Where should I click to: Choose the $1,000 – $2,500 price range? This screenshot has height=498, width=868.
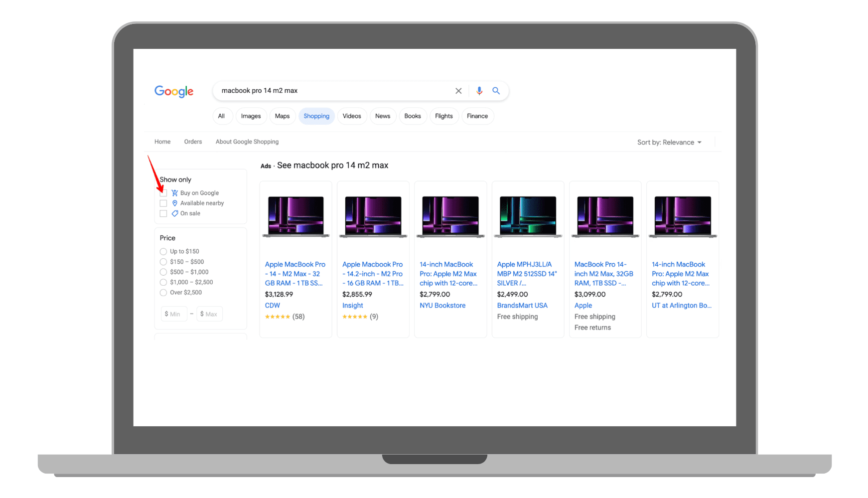click(163, 282)
